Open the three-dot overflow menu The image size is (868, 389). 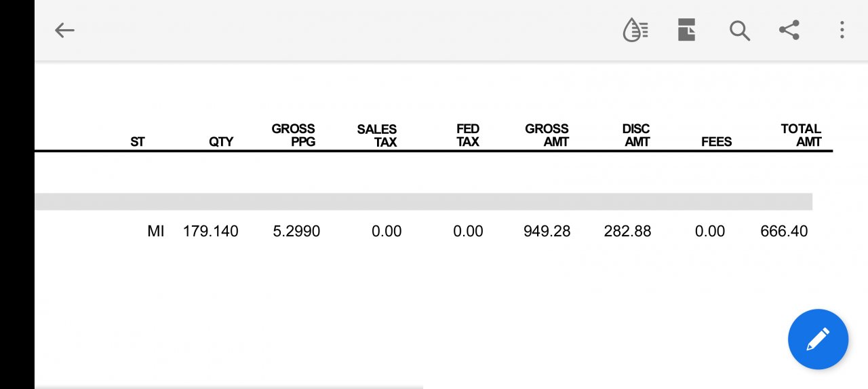(x=842, y=30)
